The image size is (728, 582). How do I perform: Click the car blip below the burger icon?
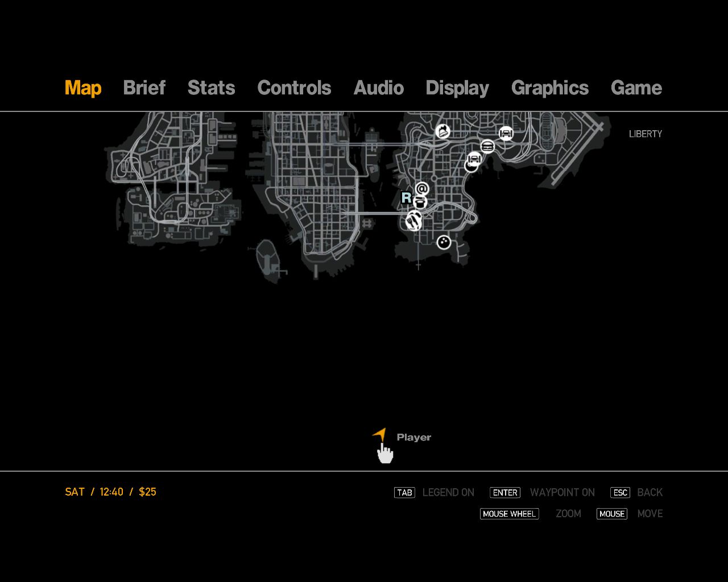pyautogui.click(x=474, y=159)
